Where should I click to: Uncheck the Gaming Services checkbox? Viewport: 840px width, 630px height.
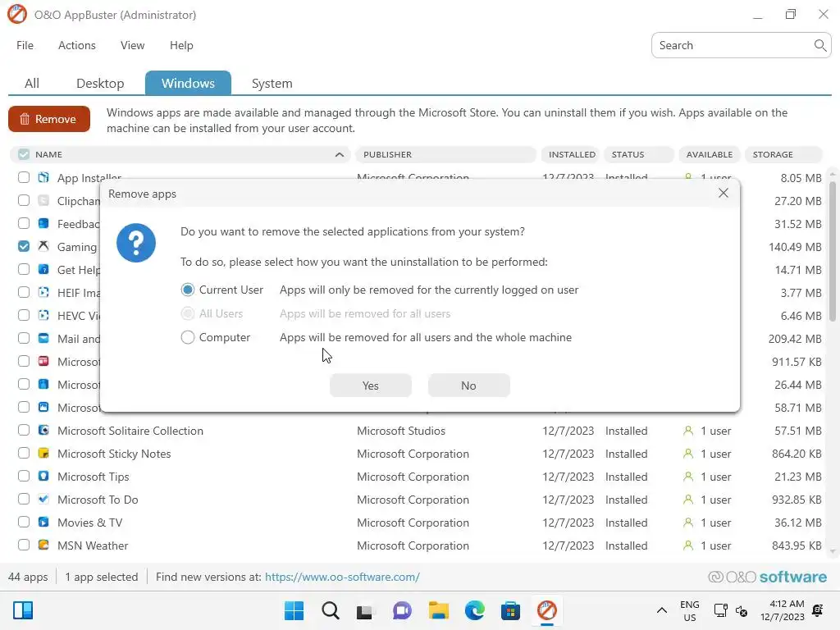pos(24,246)
